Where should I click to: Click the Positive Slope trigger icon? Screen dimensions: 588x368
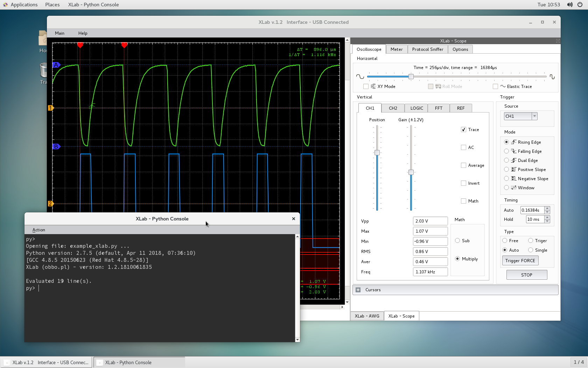tap(514, 169)
